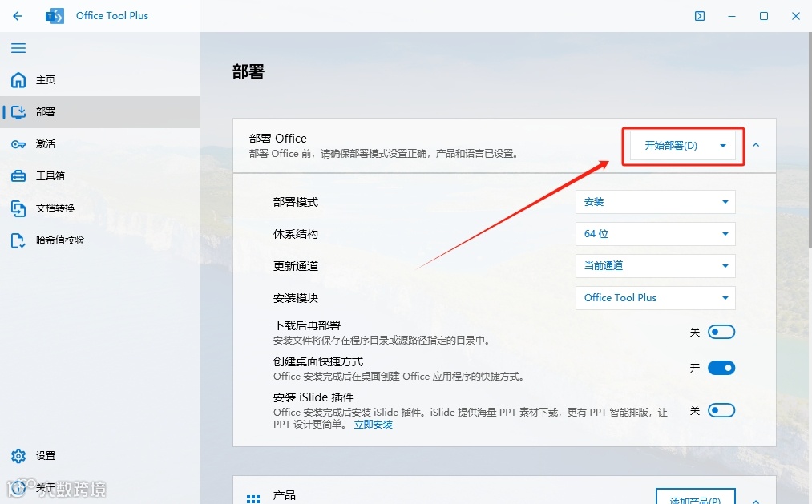Click the 产品 section title
The image size is (812, 504).
(284, 495)
